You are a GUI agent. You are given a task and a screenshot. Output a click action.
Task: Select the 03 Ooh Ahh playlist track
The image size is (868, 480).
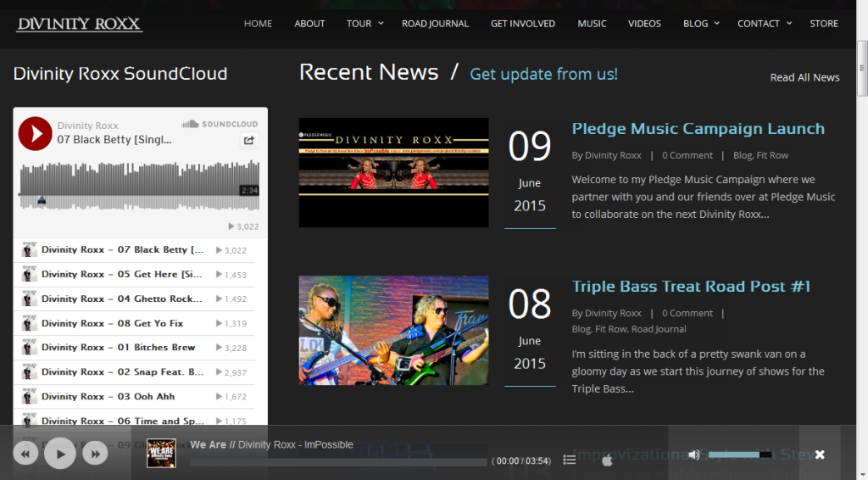(134, 396)
